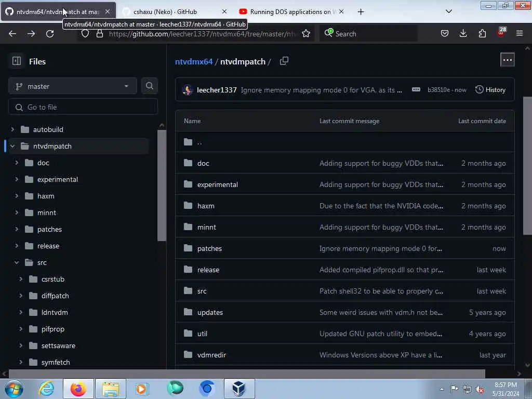
Task: Open a new browser tab
Action: point(361,12)
